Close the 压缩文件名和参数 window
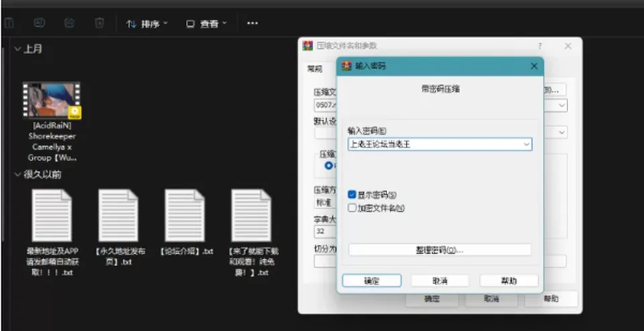The width and height of the screenshot is (644, 331). pos(568,46)
